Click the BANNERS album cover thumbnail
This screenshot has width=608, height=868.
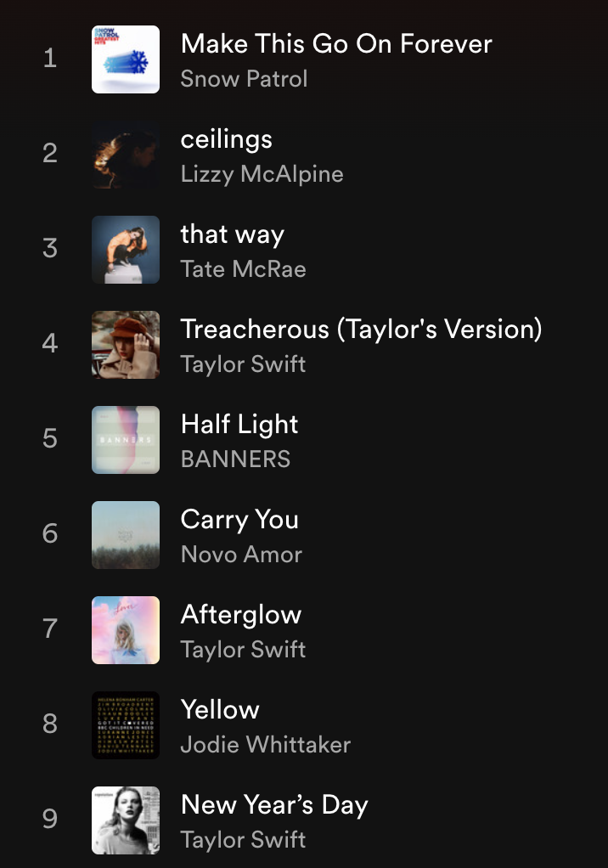pos(126,440)
